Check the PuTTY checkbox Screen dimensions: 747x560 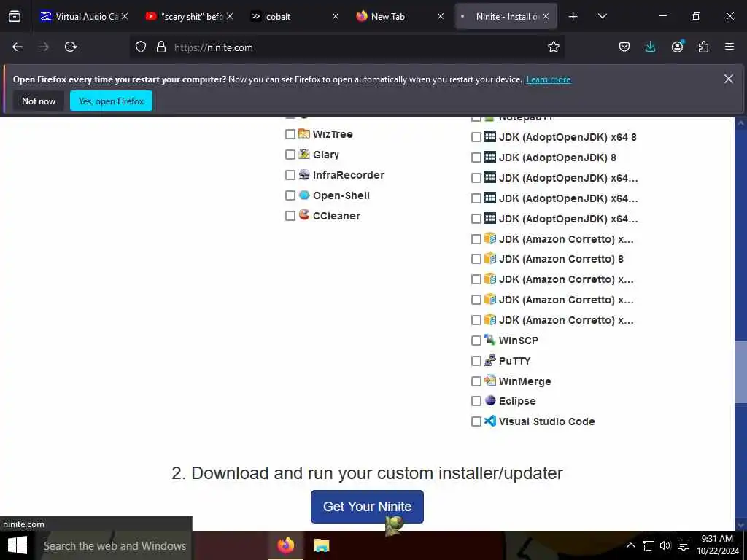(476, 361)
